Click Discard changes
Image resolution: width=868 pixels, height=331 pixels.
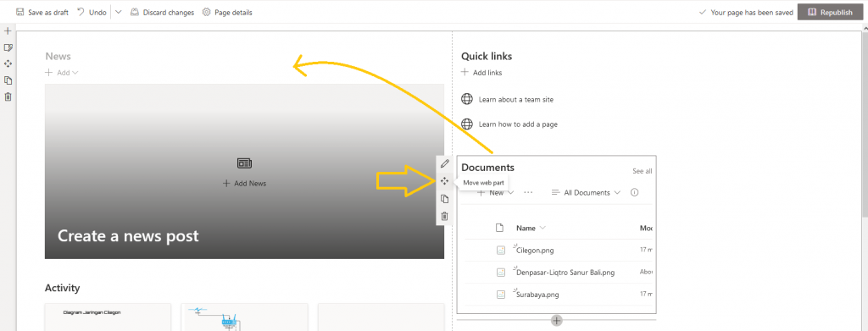(162, 12)
